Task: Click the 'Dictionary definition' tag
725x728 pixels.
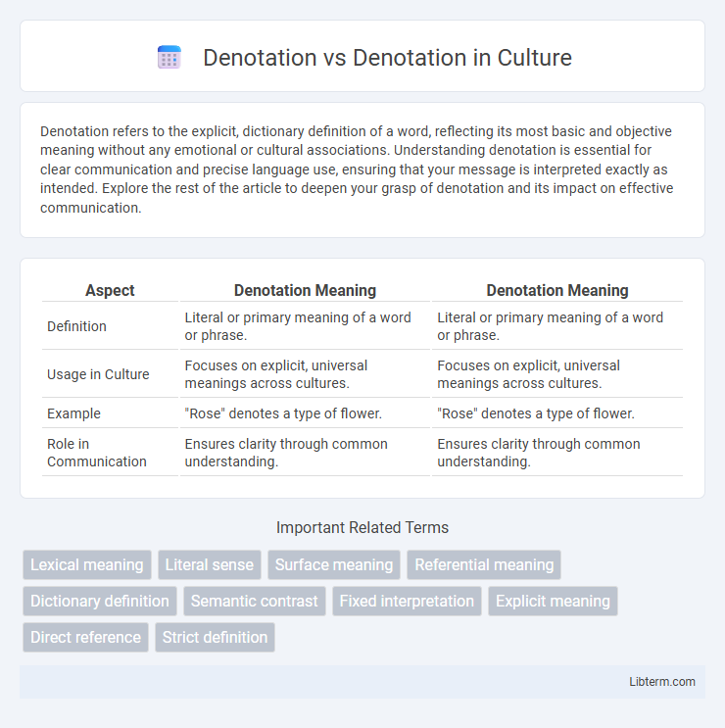Action: [100, 601]
